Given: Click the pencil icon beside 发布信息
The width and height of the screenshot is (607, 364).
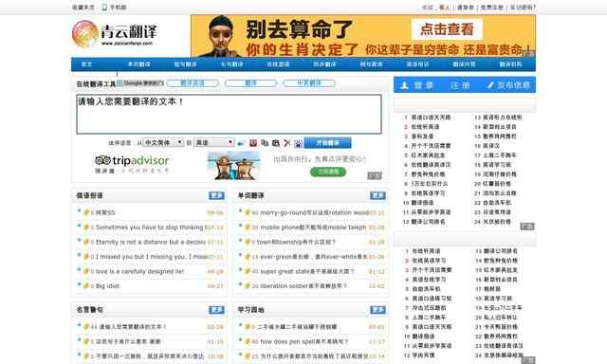Looking at the screenshot, I should pyautogui.click(x=490, y=84).
